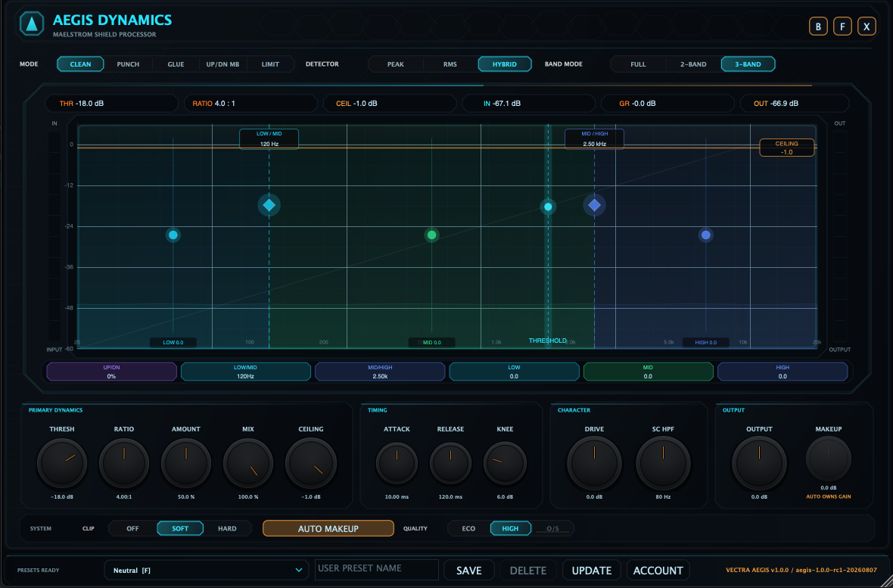Click the RATIO knob
The width and height of the screenshot is (893, 588).
(123, 463)
